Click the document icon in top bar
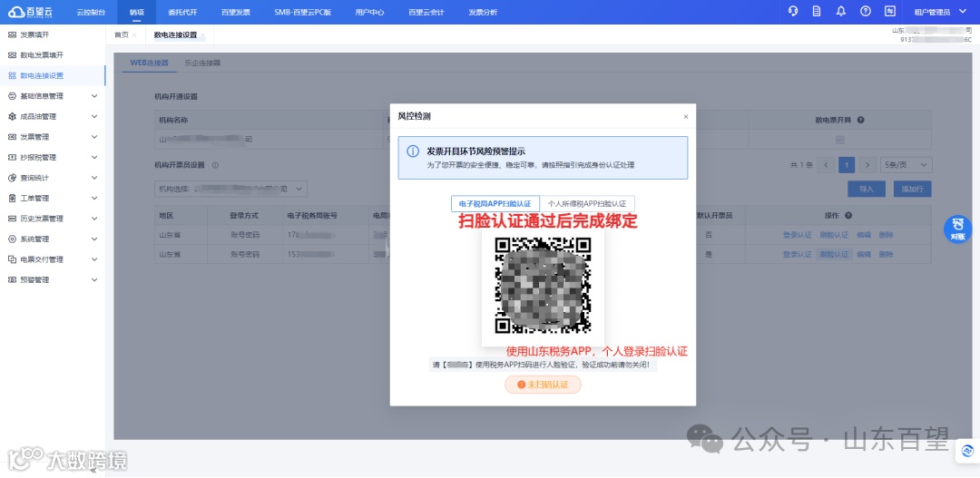This screenshot has width=980, height=478. pos(817,11)
